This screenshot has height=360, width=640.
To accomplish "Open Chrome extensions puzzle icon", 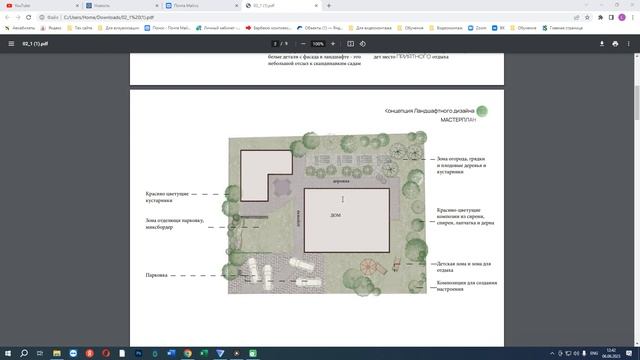I will pyautogui.click(x=600, y=18).
